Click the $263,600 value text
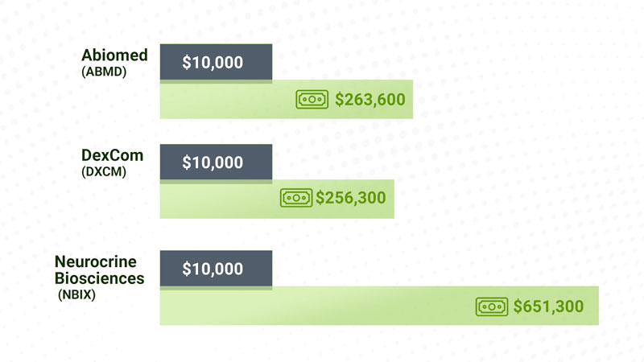This screenshot has width=644, height=362. pos(370,100)
